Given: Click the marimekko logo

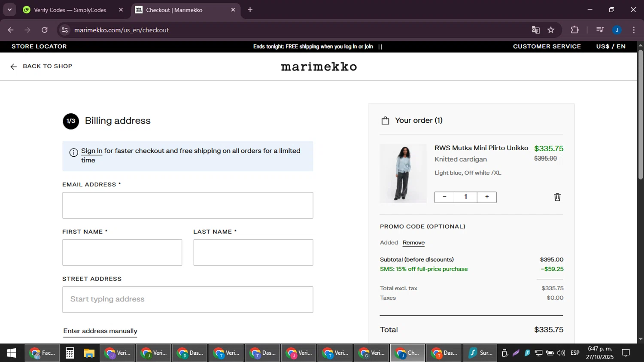Looking at the screenshot, I should coord(319,67).
